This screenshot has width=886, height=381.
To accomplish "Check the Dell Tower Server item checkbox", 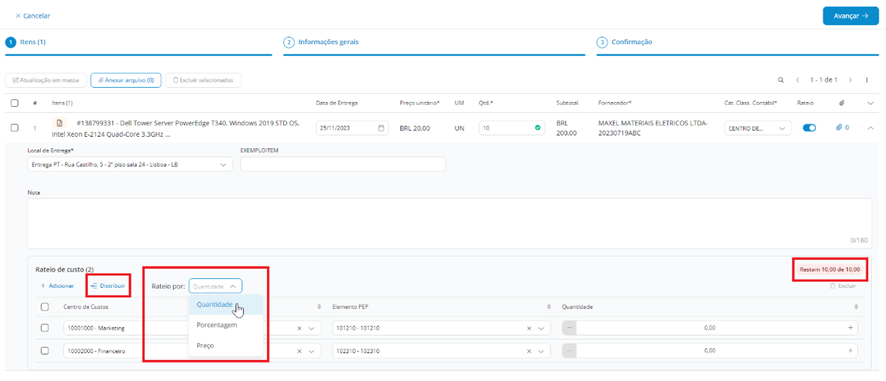I will pyautogui.click(x=15, y=128).
